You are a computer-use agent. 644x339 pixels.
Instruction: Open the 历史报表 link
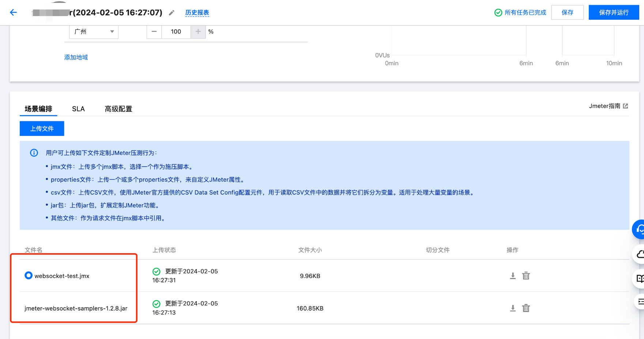[x=197, y=13]
